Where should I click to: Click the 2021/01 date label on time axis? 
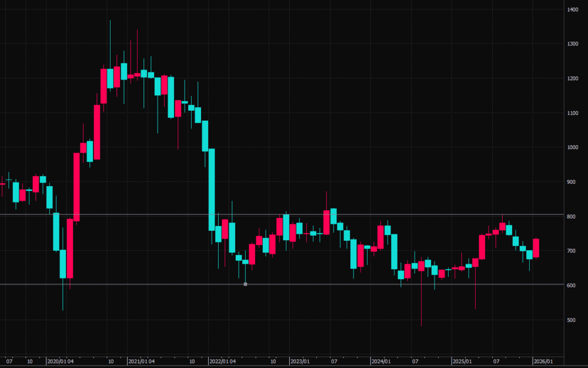pyautogui.click(x=137, y=361)
